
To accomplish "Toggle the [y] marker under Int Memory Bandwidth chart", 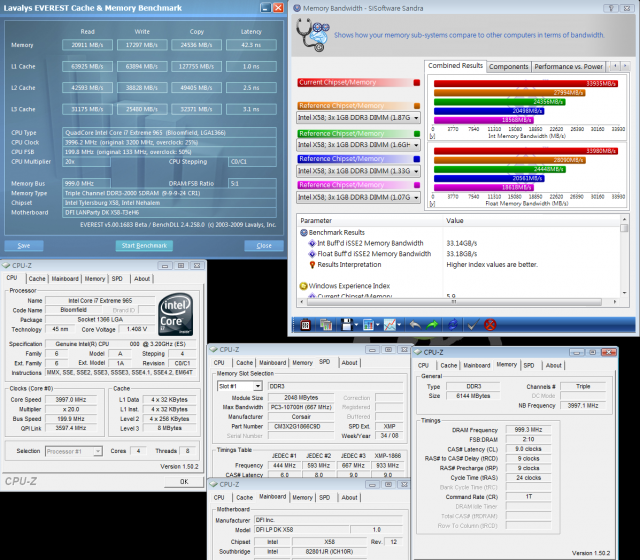I will [x=433, y=136].
